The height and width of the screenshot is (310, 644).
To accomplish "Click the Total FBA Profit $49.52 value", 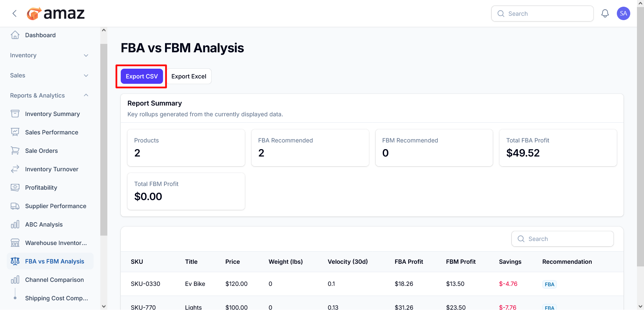I will point(523,153).
